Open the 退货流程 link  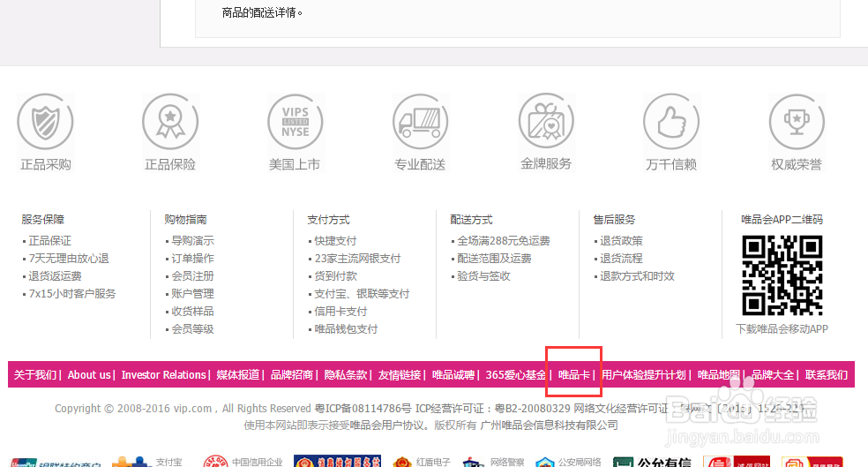point(621,259)
